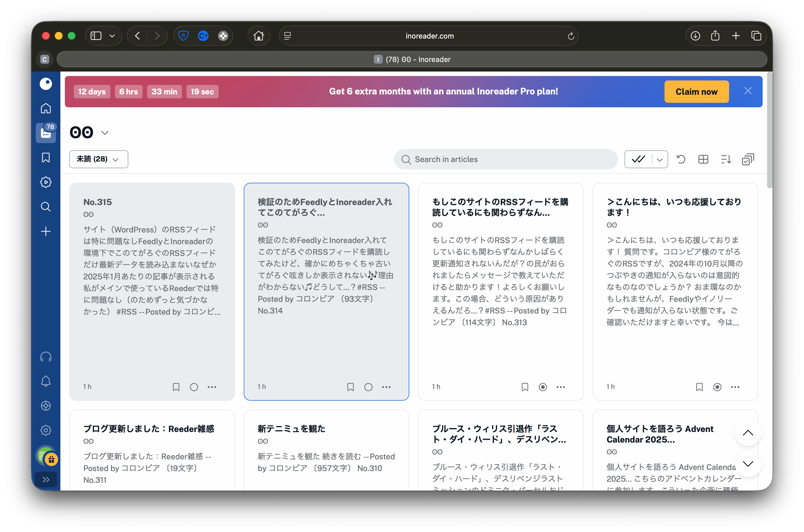Expand the feed title chevron dropdown
Screen dimensions: 804x532
tap(105, 133)
